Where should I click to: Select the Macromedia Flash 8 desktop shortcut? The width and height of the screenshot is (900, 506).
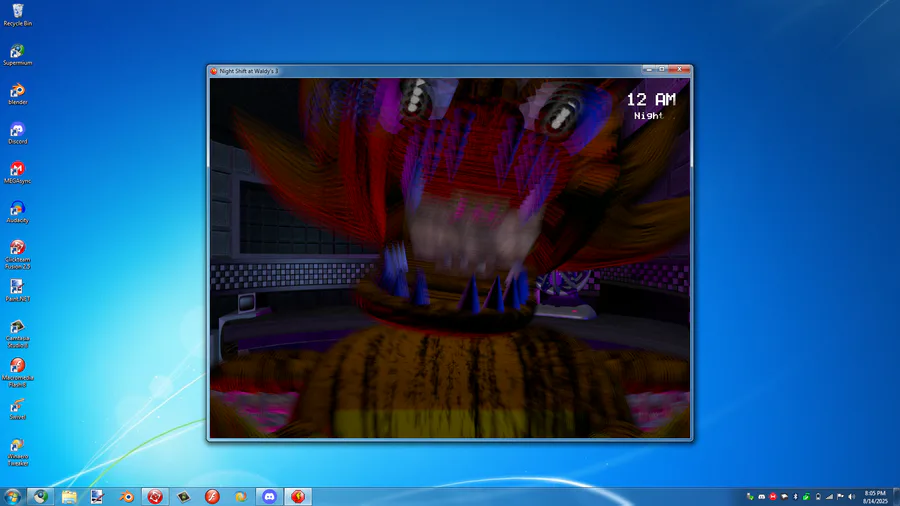pos(18,373)
